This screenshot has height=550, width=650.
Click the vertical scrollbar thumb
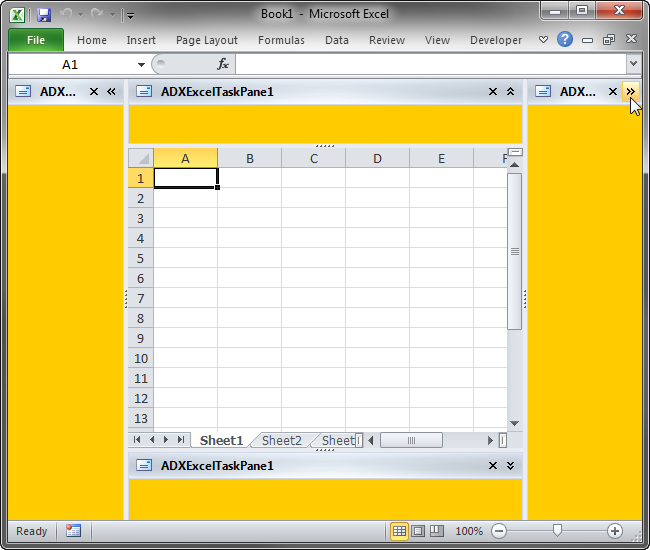tap(514, 251)
